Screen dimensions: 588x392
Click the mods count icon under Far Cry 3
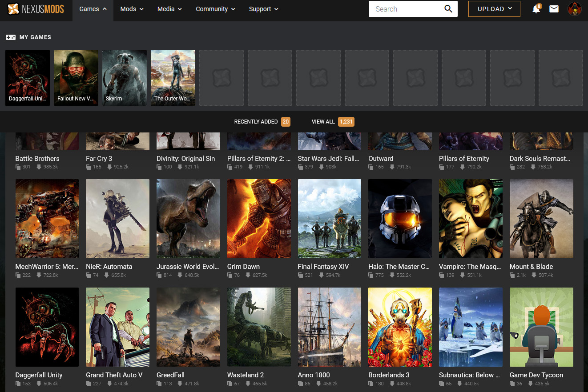coord(89,167)
